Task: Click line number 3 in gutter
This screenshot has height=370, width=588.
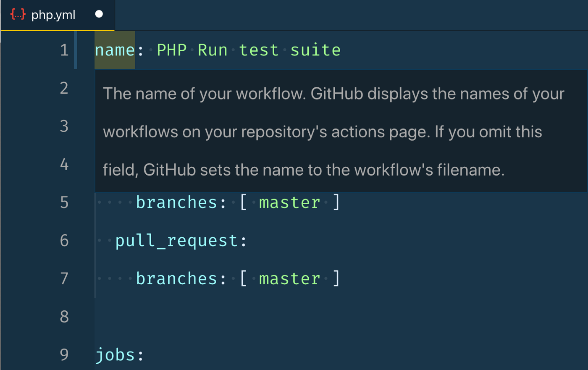Action: click(64, 126)
